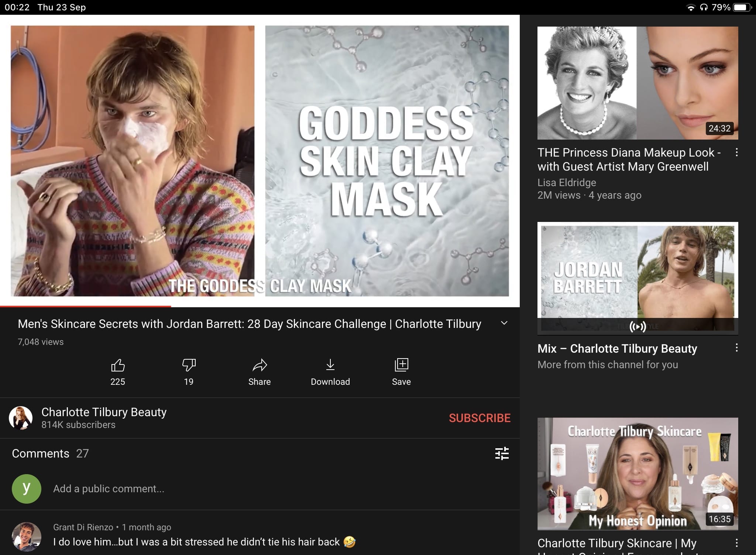
Task: Tap the green 'y' account avatar
Action: (26, 489)
